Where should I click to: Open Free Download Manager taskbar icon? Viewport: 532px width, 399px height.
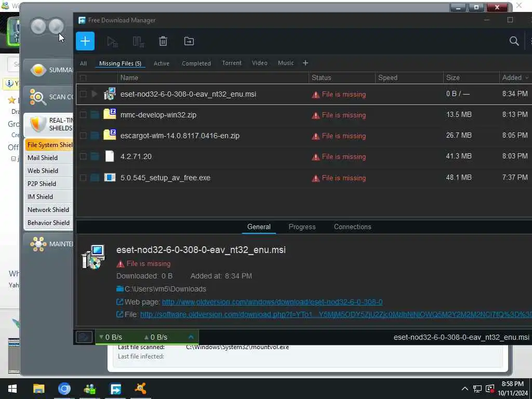(x=115, y=389)
